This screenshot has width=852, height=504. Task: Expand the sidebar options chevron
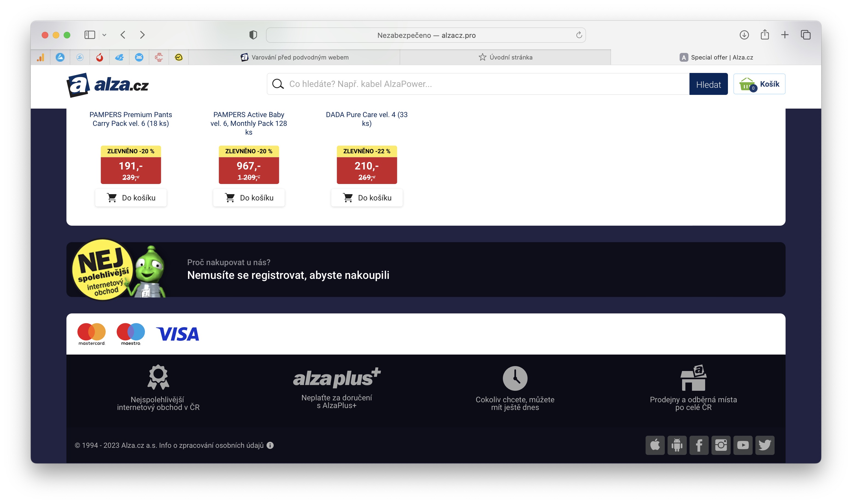coord(104,35)
